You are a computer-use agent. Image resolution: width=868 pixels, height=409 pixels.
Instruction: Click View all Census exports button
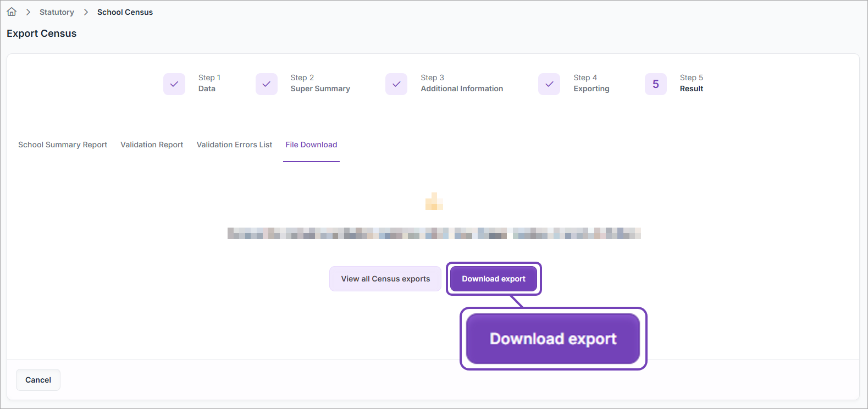pyautogui.click(x=385, y=279)
